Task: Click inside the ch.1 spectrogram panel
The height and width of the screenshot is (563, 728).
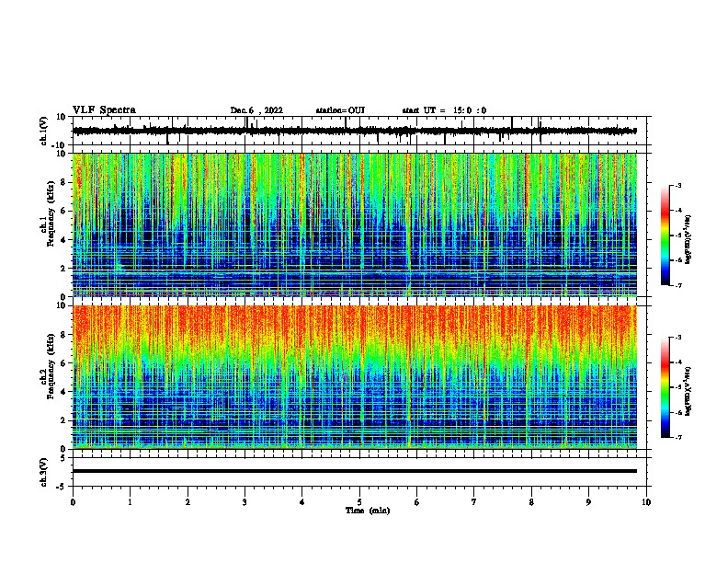Action: 355,224
